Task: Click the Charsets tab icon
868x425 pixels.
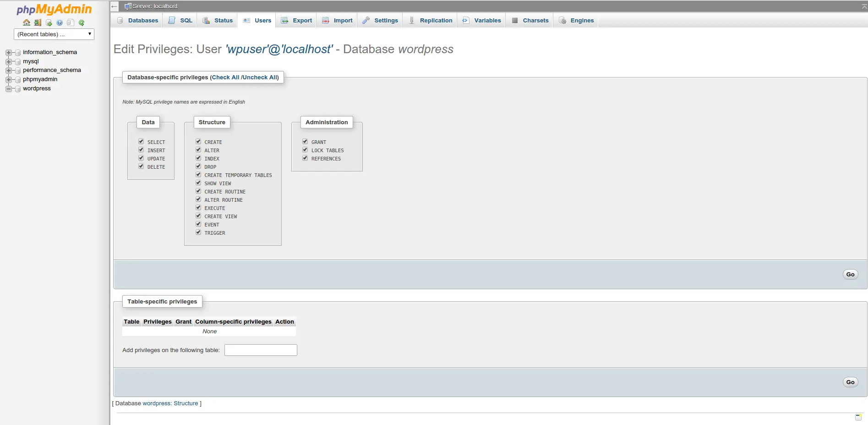Action: point(515,21)
